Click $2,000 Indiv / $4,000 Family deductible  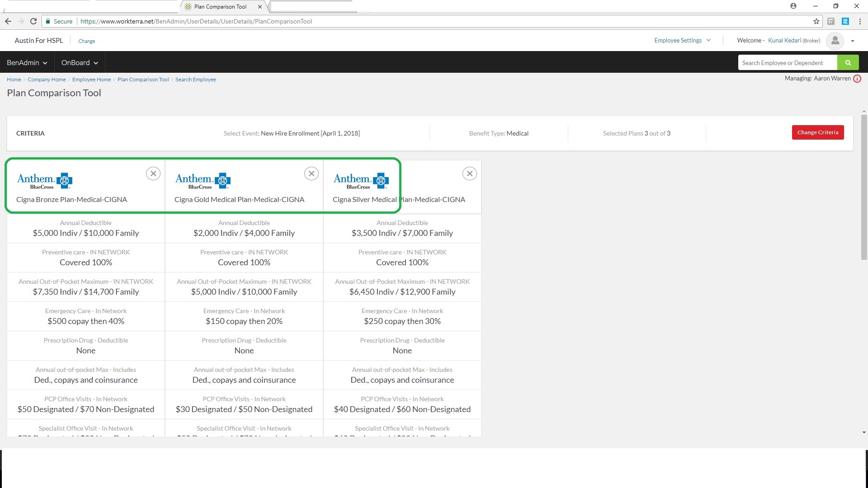(244, 233)
